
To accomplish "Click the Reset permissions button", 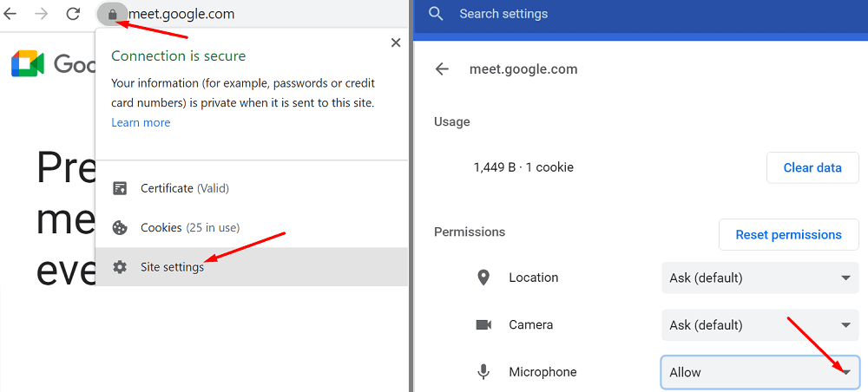I will (x=789, y=234).
